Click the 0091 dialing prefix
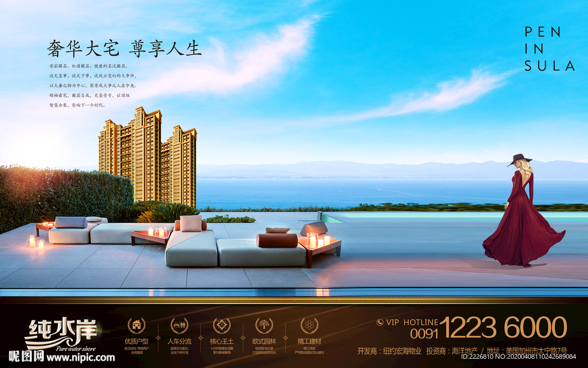The height and width of the screenshot is (368, 588). tap(424, 333)
